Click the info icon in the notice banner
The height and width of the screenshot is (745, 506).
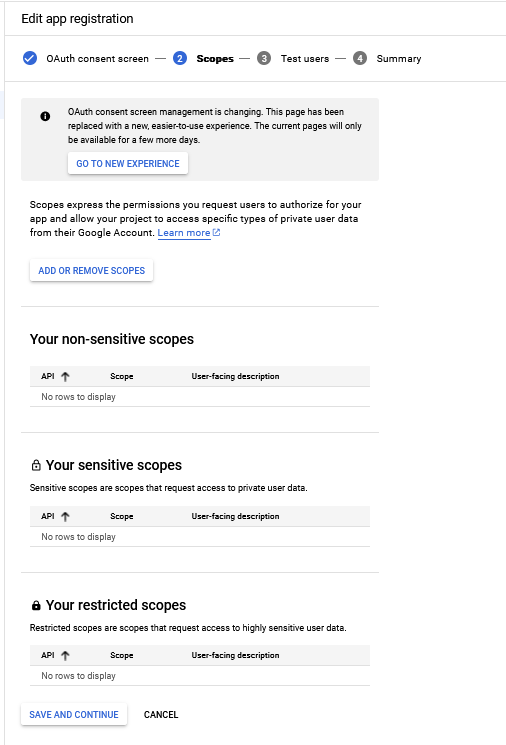[x=45, y=116]
